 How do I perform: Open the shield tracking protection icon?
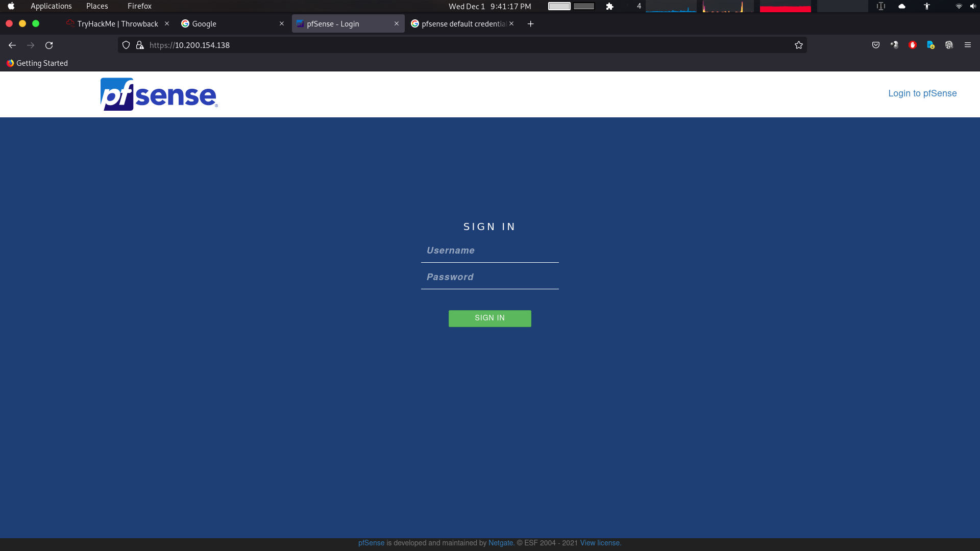pos(126,45)
